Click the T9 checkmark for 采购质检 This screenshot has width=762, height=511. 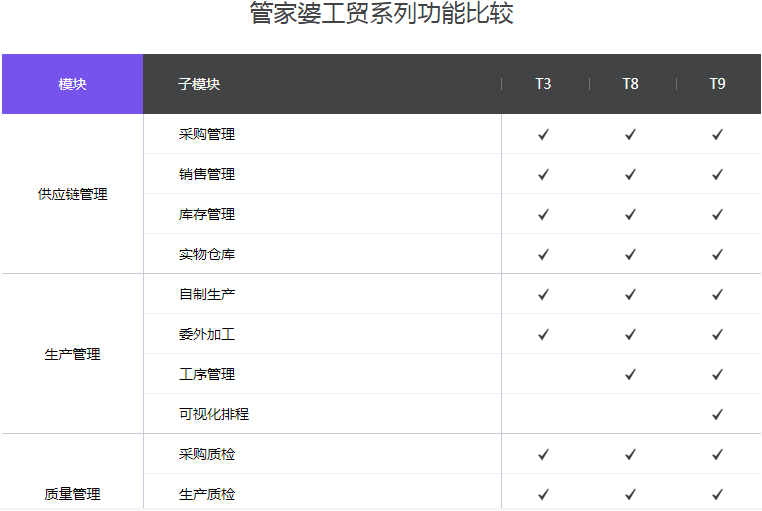click(717, 454)
